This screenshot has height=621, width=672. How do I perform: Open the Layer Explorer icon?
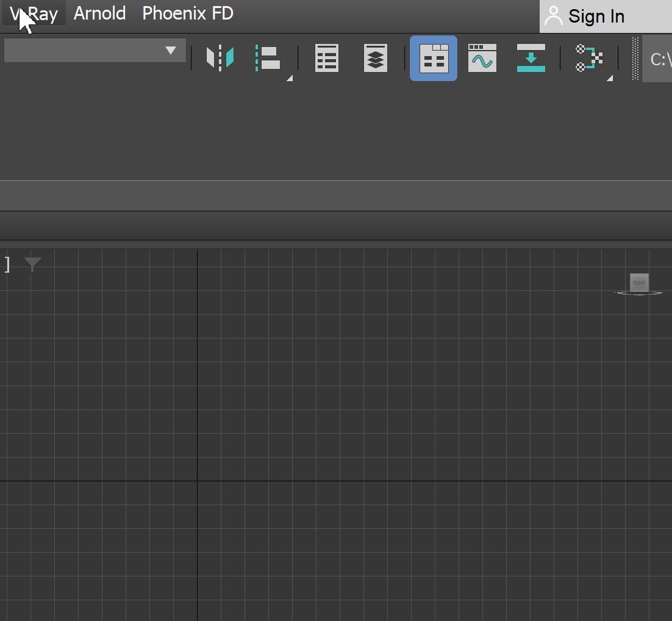click(x=376, y=58)
